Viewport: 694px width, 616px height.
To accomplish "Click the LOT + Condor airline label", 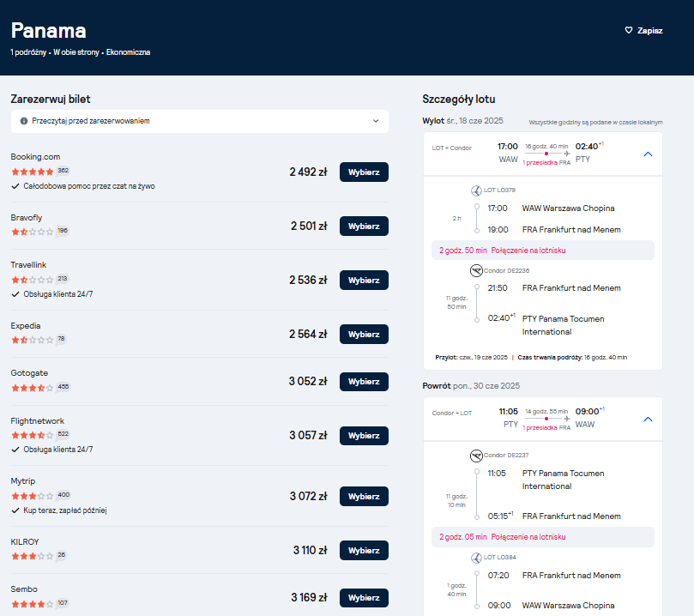I will [452, 148].
